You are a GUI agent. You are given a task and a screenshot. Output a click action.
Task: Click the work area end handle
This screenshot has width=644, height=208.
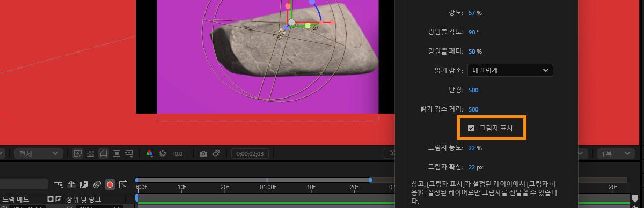pyautogui.click(x=371, y=180)
